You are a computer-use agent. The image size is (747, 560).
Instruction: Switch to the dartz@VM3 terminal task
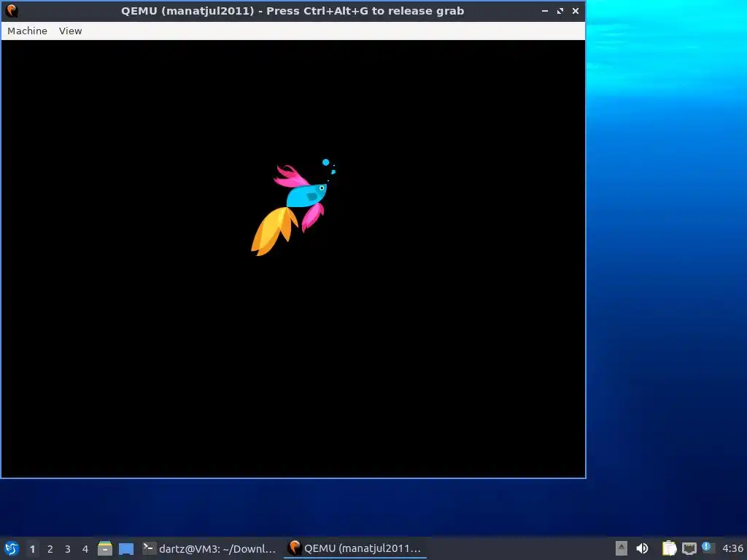(209, 548)
